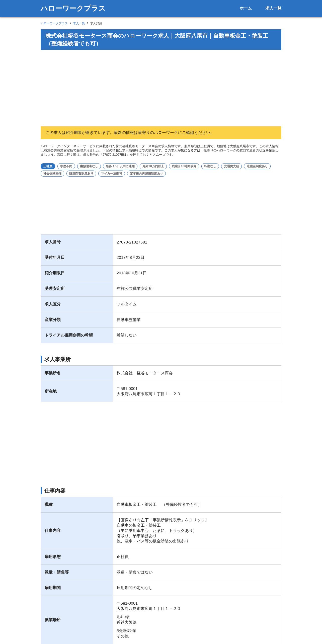Click the 雇用形態 label cell
322x644 pixels.
tap(77, 557)
